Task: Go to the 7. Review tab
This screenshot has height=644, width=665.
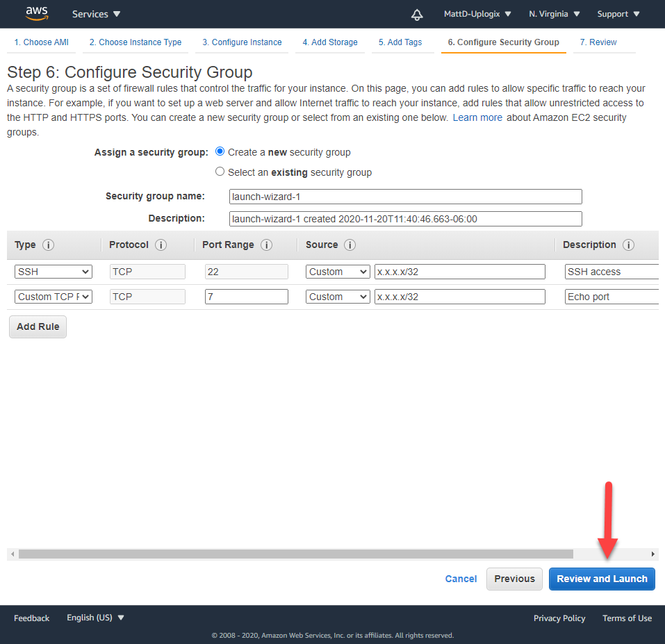Action: point(598,42)
